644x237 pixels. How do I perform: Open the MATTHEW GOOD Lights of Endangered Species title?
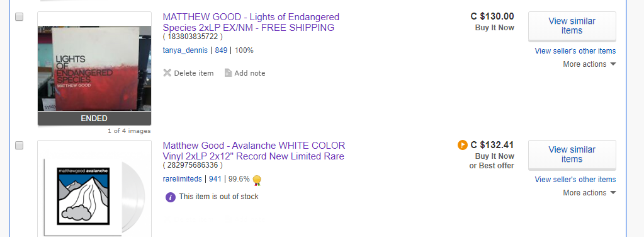[x=251, y=22]
